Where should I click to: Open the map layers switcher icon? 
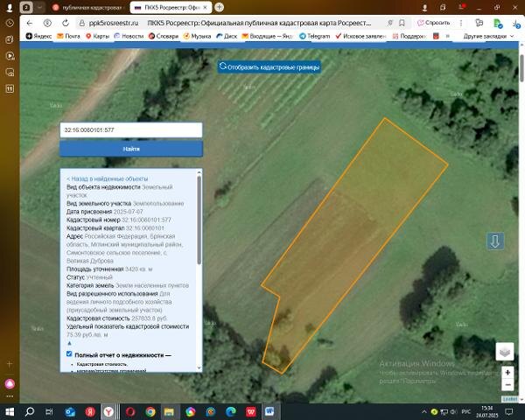[505, 352]
